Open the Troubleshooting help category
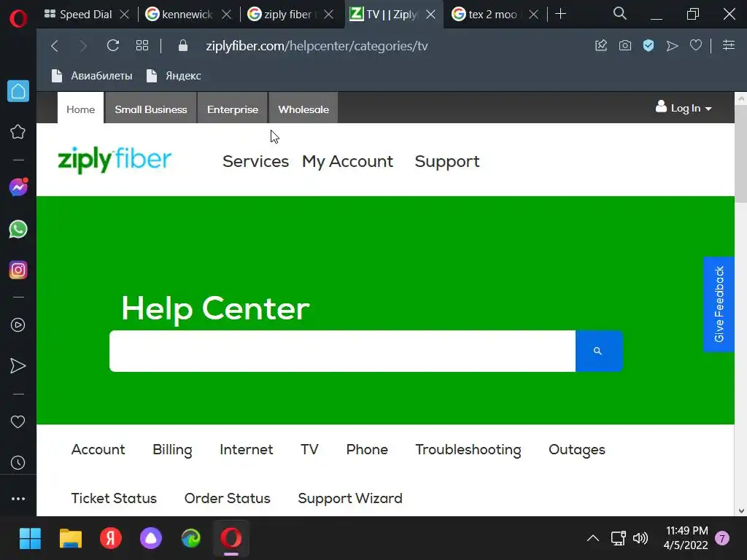 click(x=468, y=449)
